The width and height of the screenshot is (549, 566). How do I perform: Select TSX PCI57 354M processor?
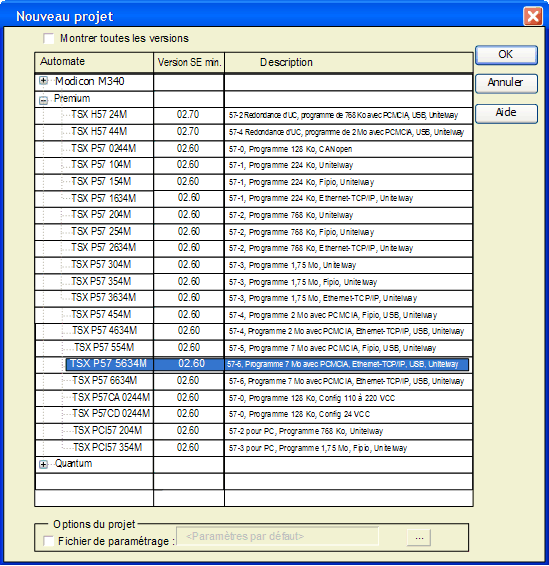coord(108,447)
